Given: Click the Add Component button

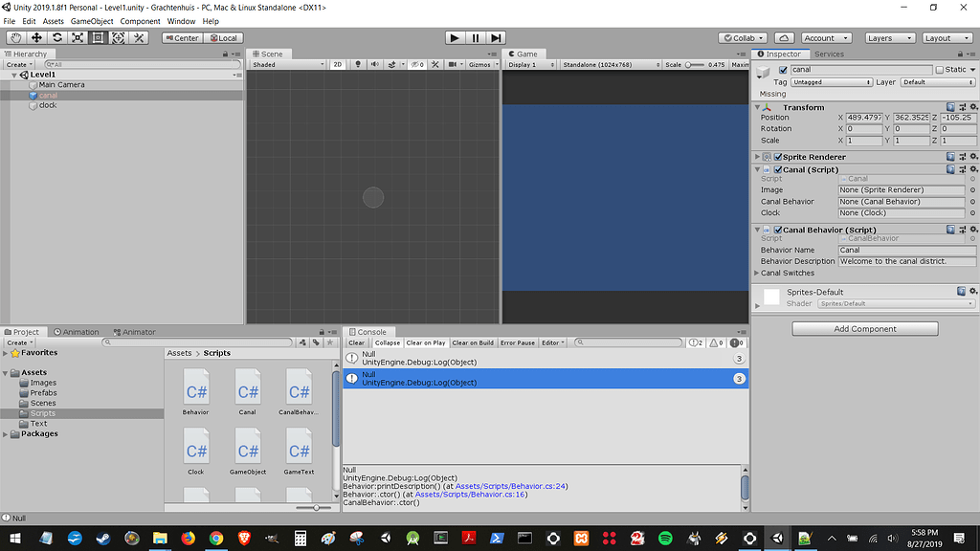Looking at the screenshot, I should (x=864, y=328).
